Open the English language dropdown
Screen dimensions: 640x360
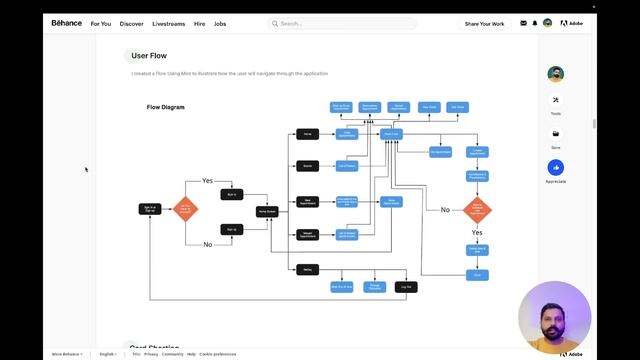[108, 354]
